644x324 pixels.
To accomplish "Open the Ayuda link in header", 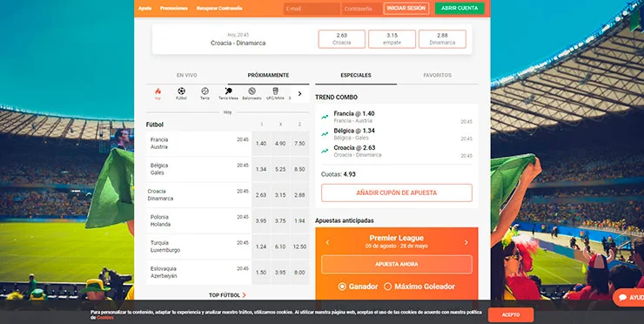I will click(144, 8).
